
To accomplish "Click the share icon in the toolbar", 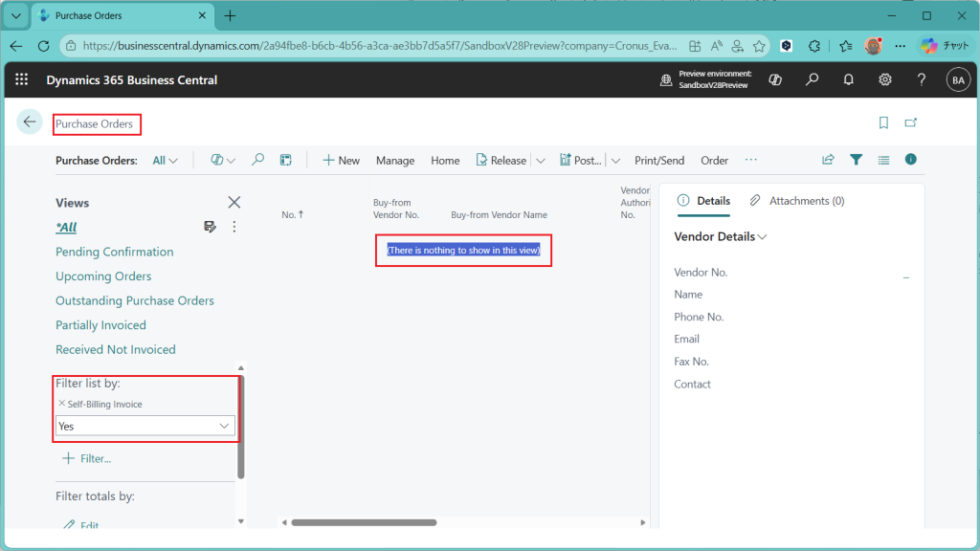I will 828,160.
